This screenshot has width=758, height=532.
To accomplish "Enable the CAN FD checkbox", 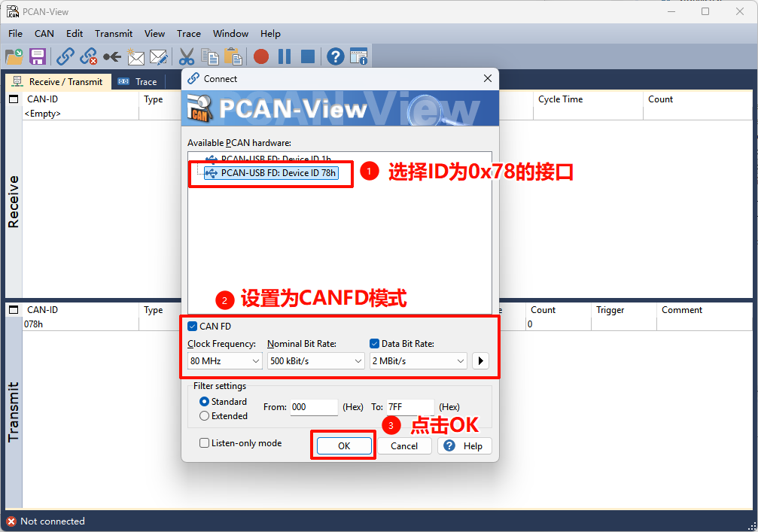I will (x=194, y=327).
